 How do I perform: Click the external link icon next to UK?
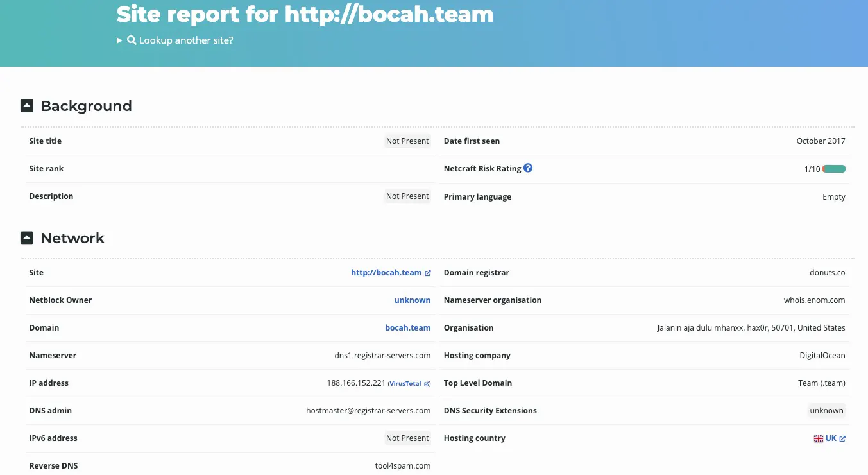click(844, 438)
